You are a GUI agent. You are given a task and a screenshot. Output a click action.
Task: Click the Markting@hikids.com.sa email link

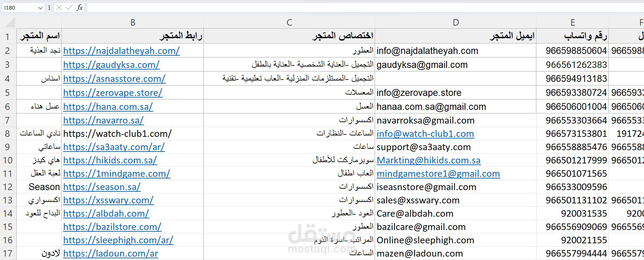click(x=428, y=160)
